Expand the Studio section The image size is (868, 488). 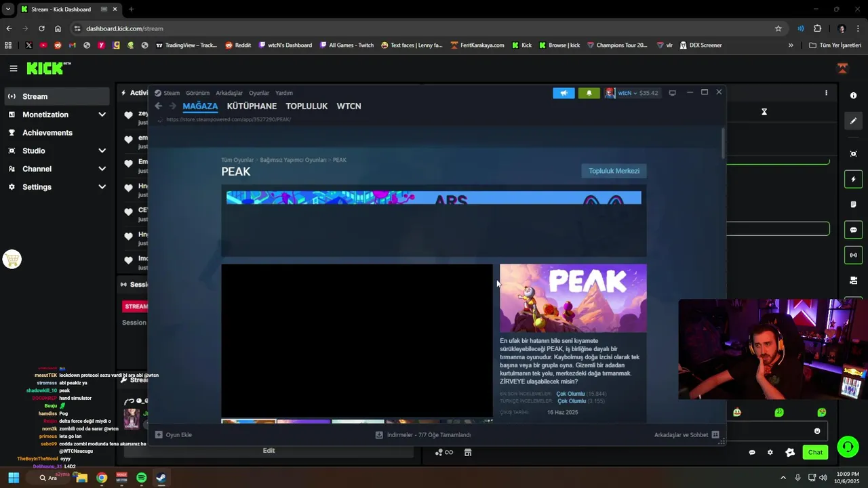(57, 150)
